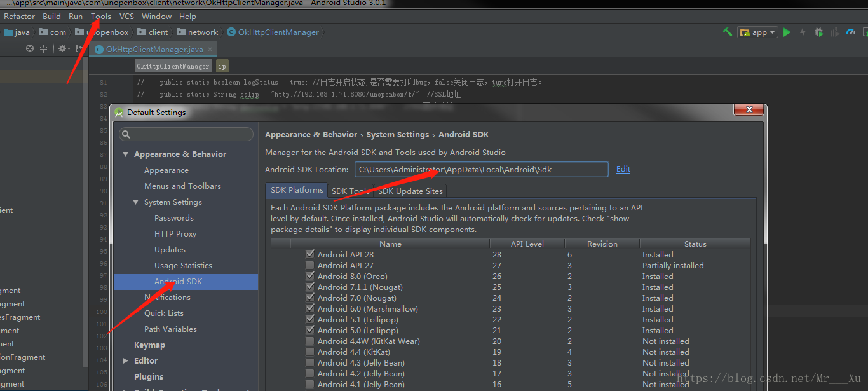
Task: Run the app with green play icon
Action: [787, 32]
